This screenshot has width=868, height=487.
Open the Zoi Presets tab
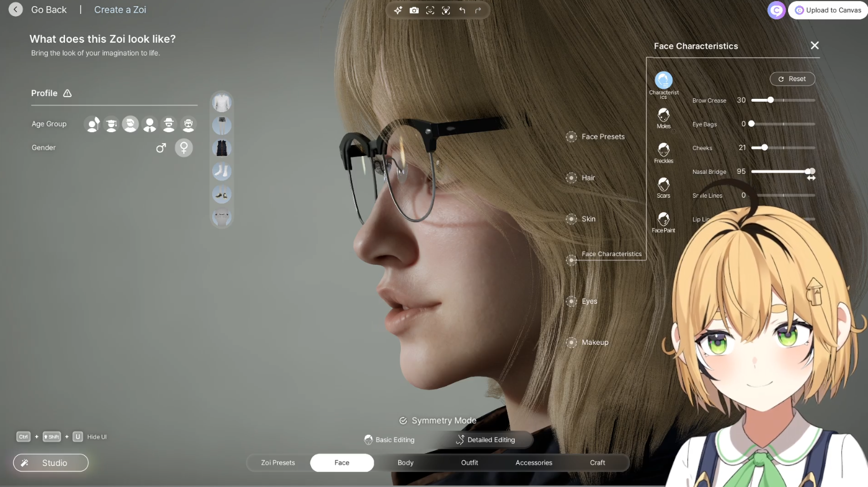278,463
